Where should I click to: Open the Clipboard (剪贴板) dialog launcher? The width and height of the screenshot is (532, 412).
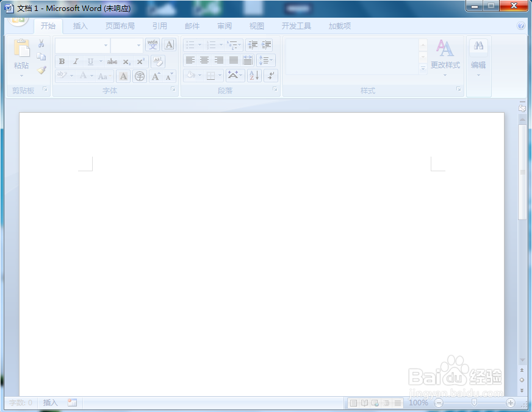point(45,89)
